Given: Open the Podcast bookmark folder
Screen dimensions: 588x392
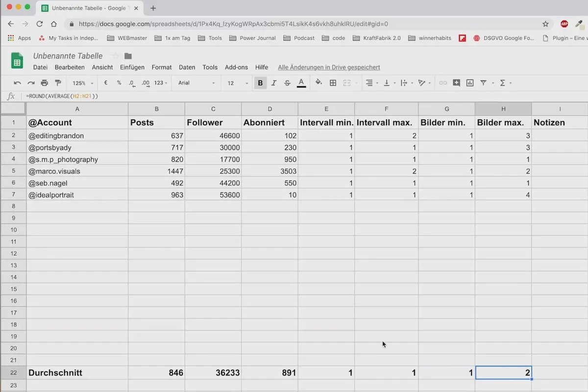Looking at the screenshot, I should click(x=299, y=38).
